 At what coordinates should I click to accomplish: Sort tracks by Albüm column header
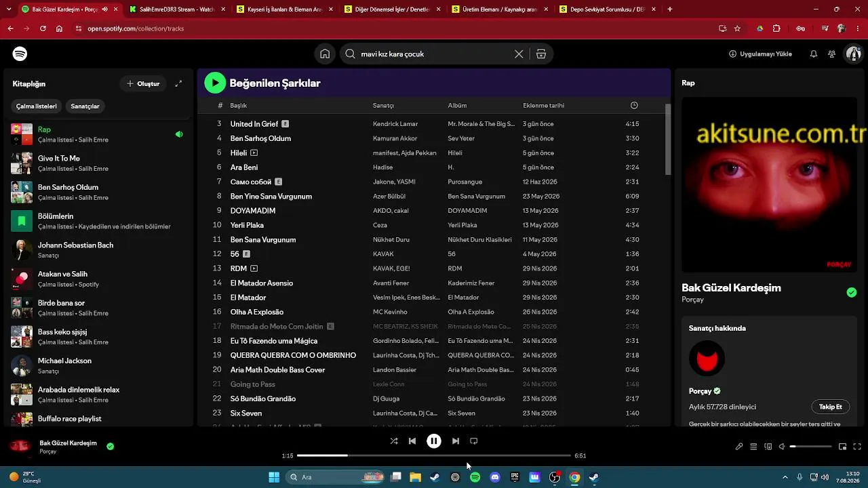(457, 106)
